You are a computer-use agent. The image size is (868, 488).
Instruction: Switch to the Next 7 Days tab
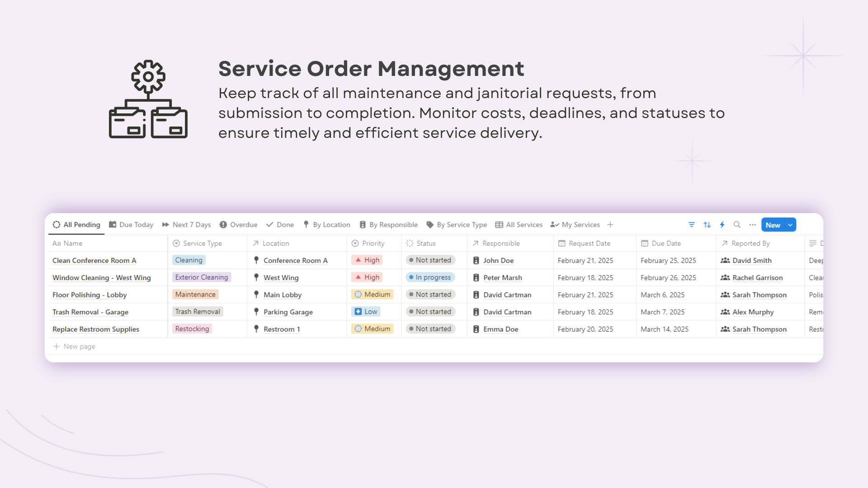pyautogui.click(x=186, y=225)
